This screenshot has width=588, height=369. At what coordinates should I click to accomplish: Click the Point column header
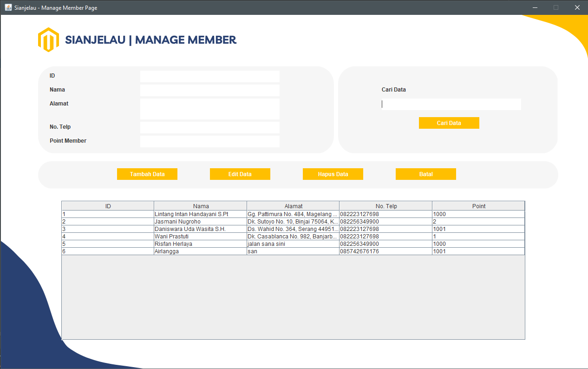(478, 206)
